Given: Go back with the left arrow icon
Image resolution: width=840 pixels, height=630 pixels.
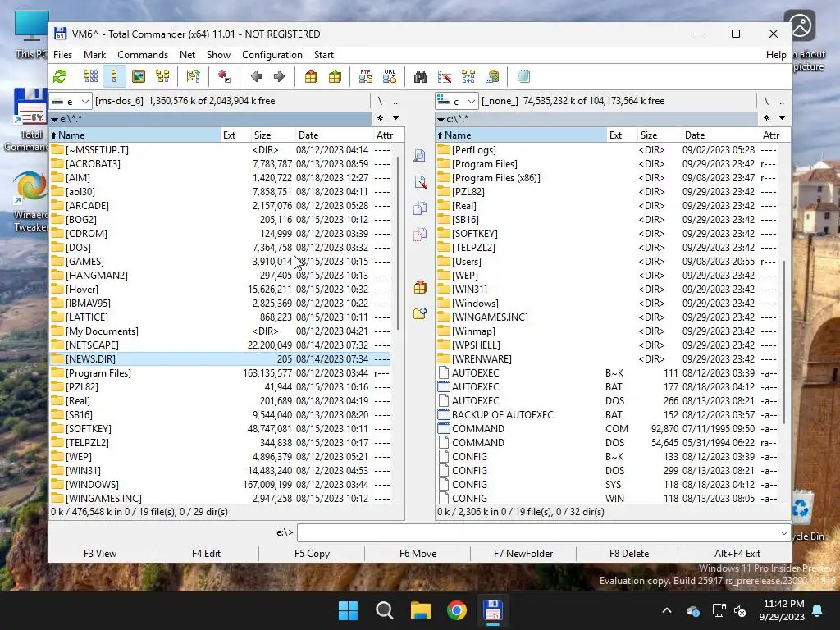Looking at the screenshot, I should click(256, 76).
